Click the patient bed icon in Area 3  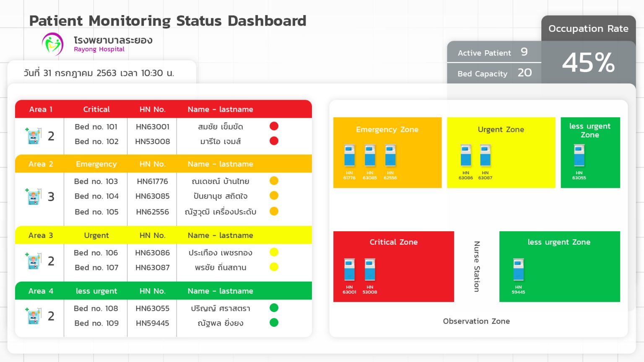[34, 261]
